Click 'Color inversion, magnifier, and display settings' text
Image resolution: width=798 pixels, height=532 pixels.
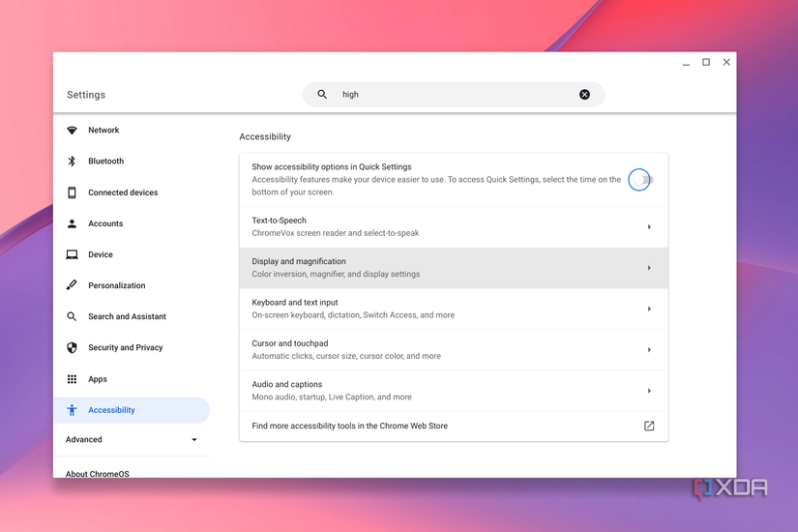(336, 274)
